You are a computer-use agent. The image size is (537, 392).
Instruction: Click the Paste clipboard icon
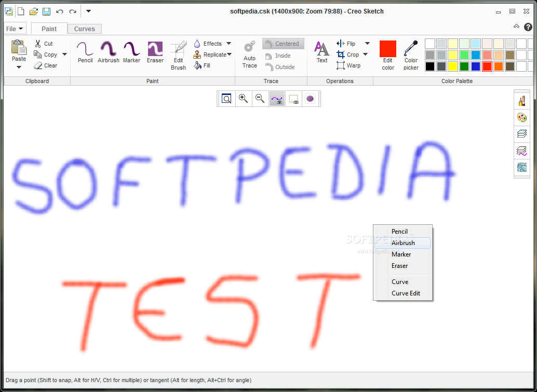[19, 47]
